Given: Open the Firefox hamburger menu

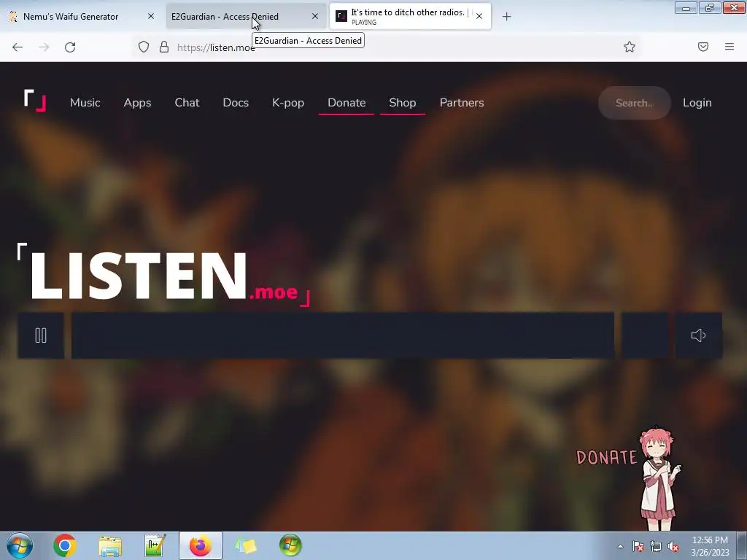Looking at the screenshot, I should coord(729,47).
